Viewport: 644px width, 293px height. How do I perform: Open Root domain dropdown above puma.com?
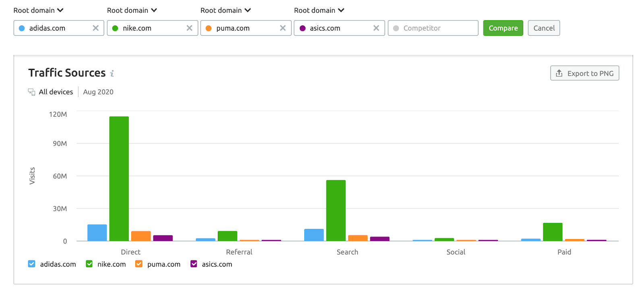tap(225, 10)
